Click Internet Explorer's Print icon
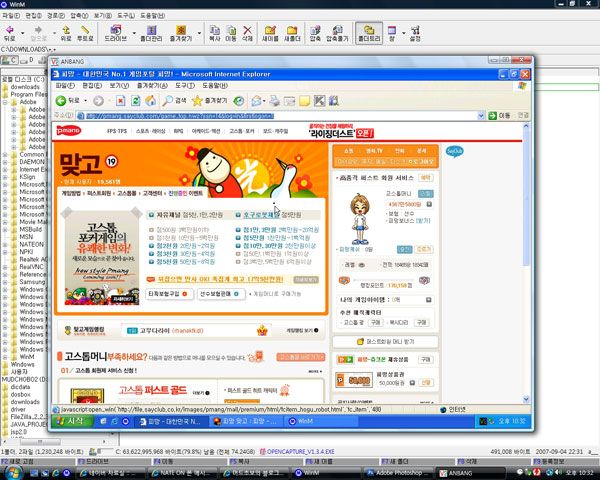This screenshot has height=480, width=600. pyautogui.click(x=274, y=101)
